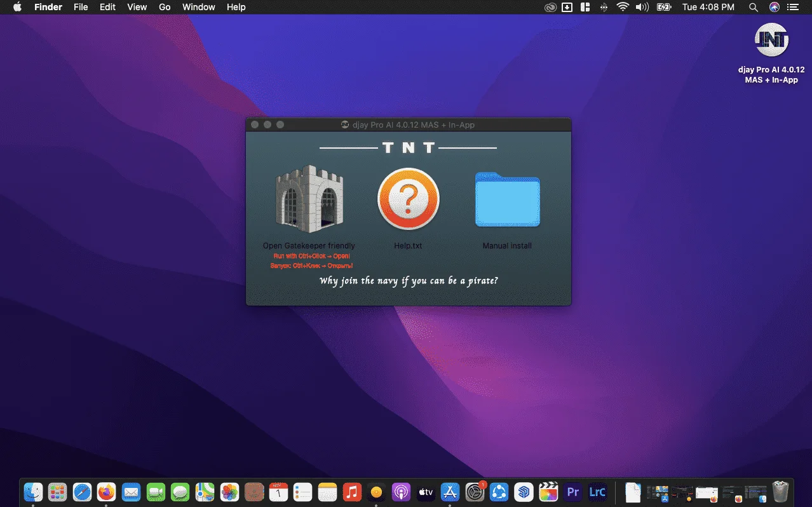Open Maps from the Dock
The image size is (812, 507).
coord(205,492)
